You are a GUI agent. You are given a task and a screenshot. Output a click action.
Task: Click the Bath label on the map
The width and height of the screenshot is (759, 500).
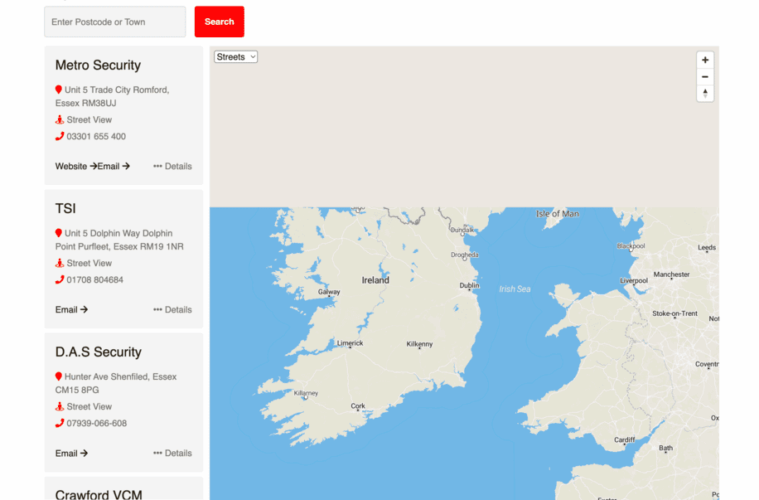666,448
